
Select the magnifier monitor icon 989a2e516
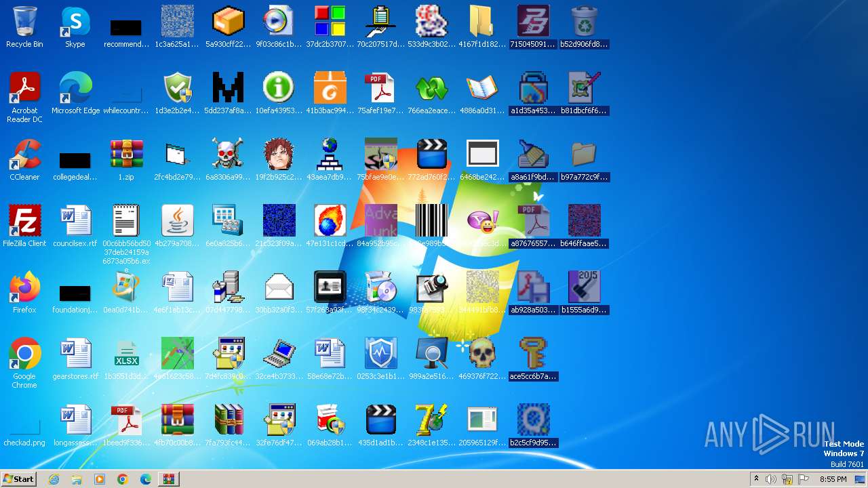click(x=431, y=359)
